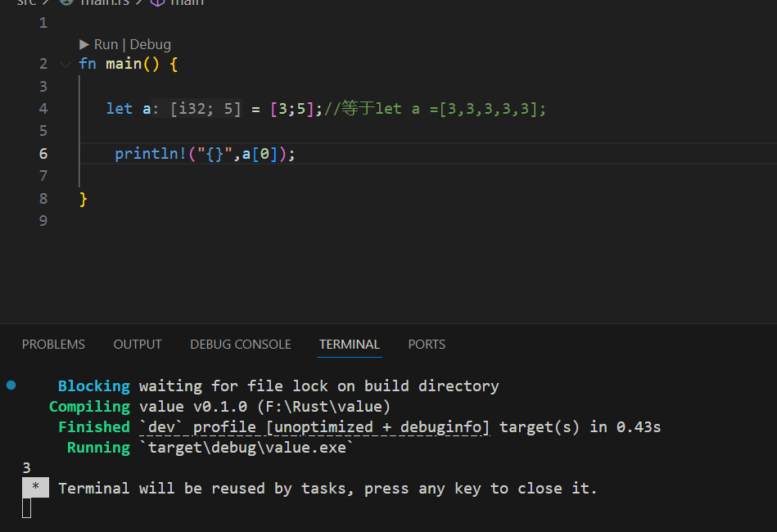Click the main function name on line 2
Image resolution: width=777 pixels, height=532 pixels.
pos(124,64)
